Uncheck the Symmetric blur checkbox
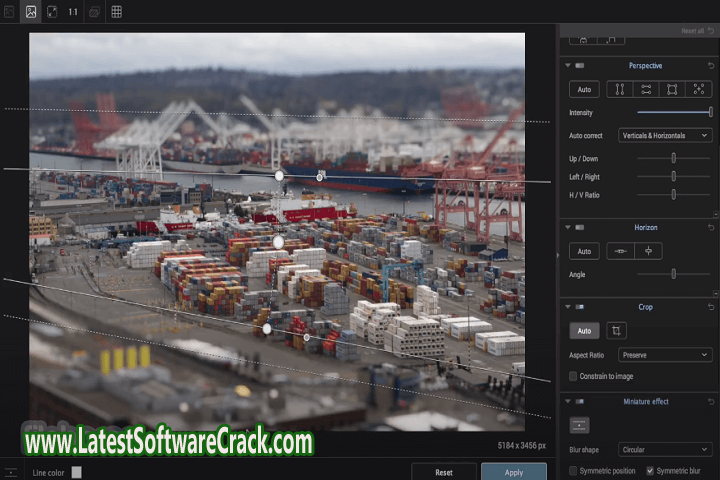 point(650,470)
